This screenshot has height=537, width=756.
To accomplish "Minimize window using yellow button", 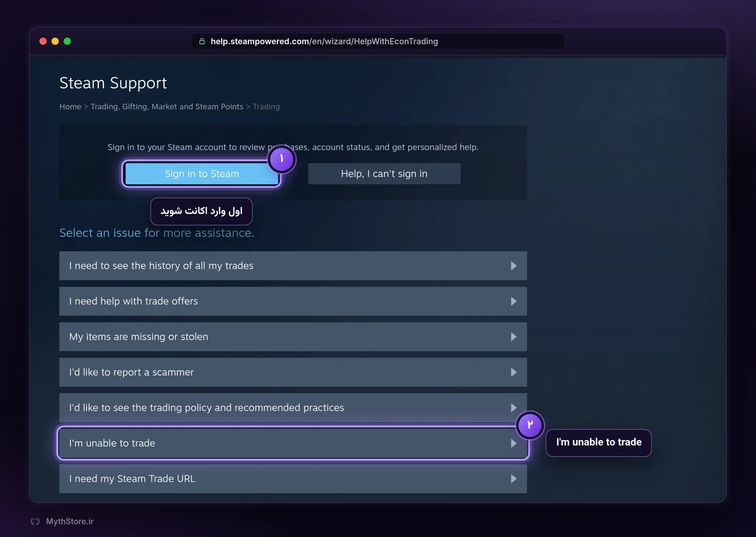I will 55,41.
